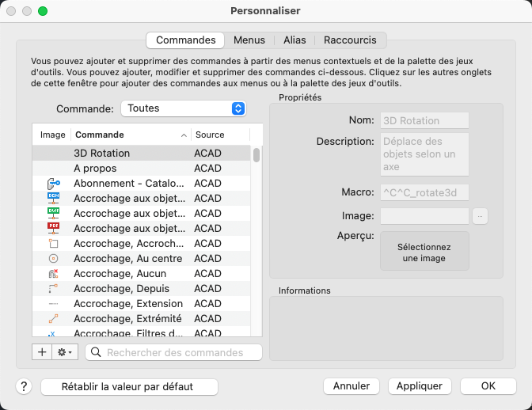The image size is (532, 410).
Task: Click the Accrochage Depuis icon
Action: click(54, 289)
